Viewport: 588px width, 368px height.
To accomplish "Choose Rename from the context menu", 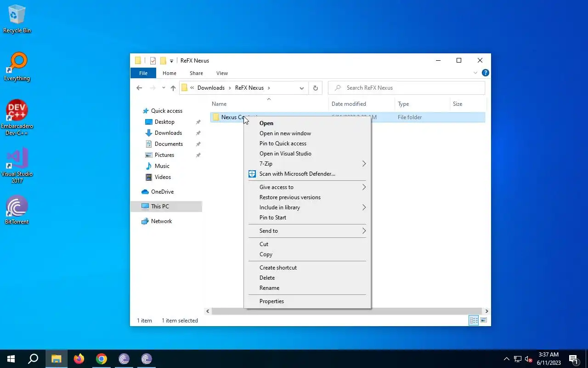I will (x=307, y=288).
